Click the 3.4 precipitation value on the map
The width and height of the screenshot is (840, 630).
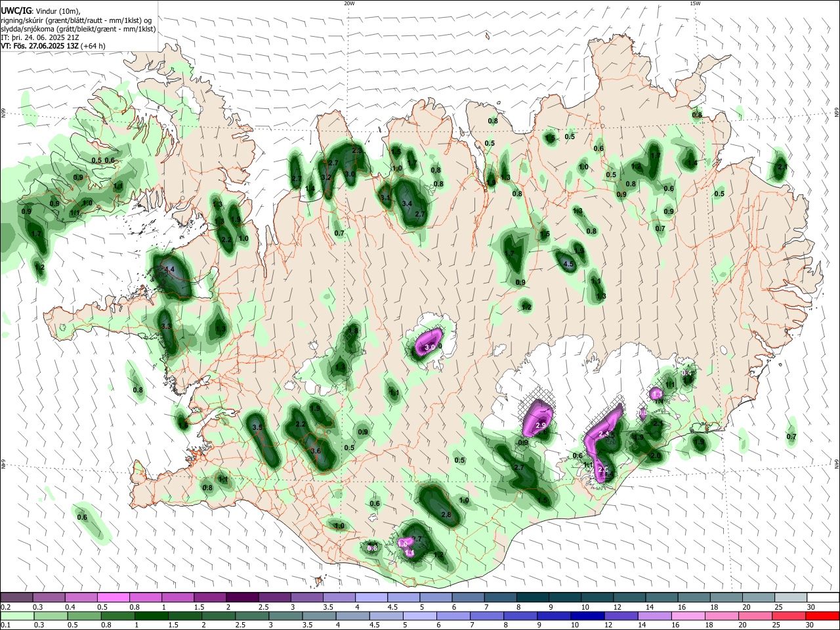pos(407,203)
